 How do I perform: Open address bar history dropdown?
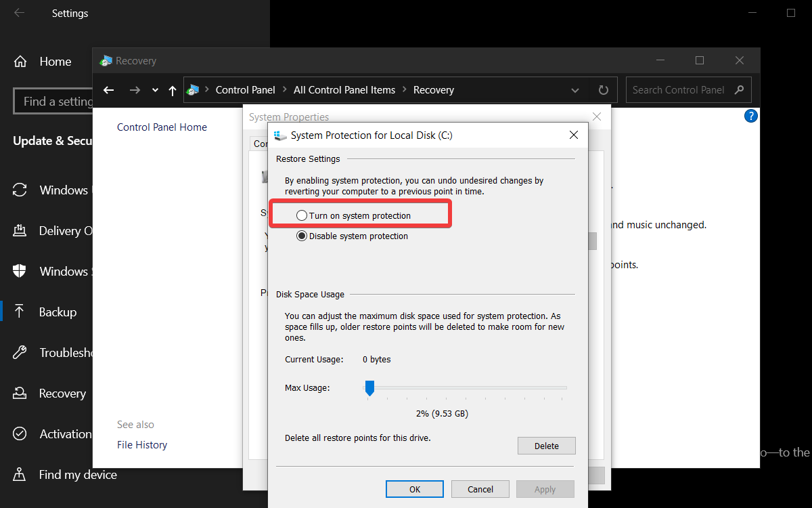[x=575, y=90]
